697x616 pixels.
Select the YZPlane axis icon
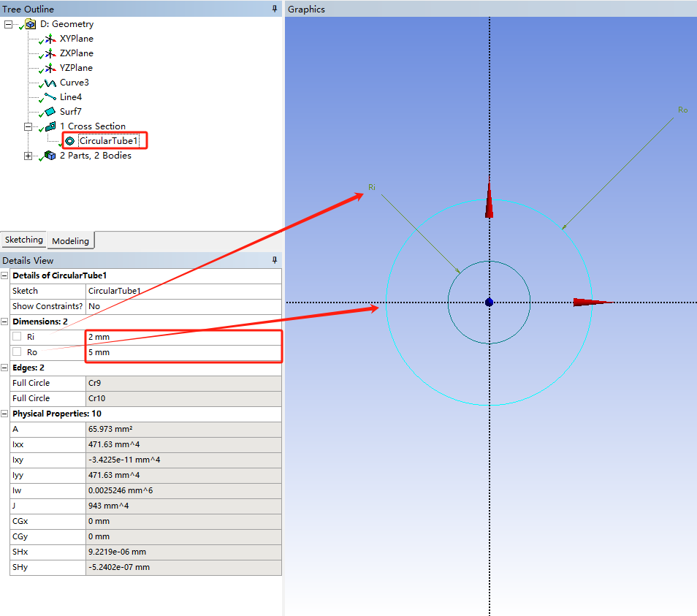click(x=50, y=68)
